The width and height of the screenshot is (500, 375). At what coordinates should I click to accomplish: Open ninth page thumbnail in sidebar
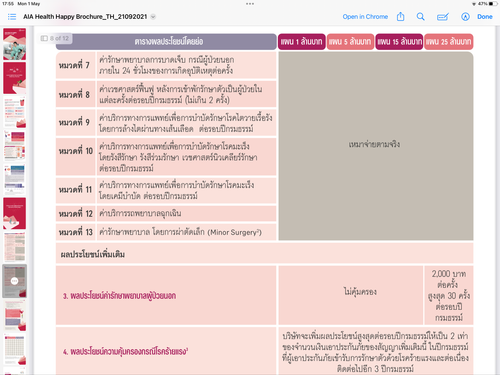click(14, 315)
